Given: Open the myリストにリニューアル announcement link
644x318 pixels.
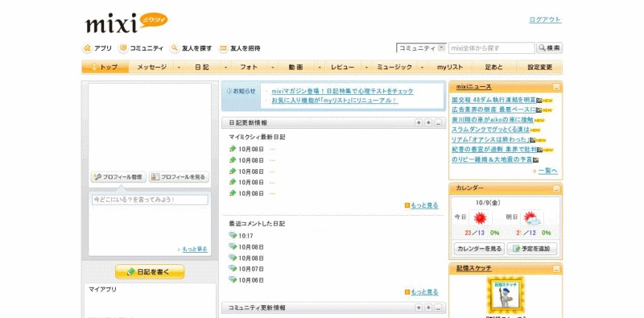Looking at the screenshot, I should click(x=335, y=101).
